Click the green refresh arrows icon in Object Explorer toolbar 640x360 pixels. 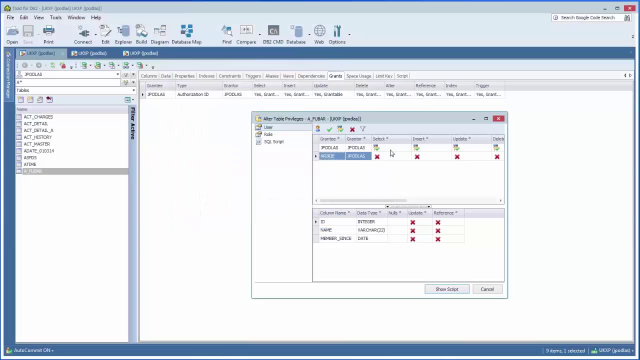[x=52, y=65]
